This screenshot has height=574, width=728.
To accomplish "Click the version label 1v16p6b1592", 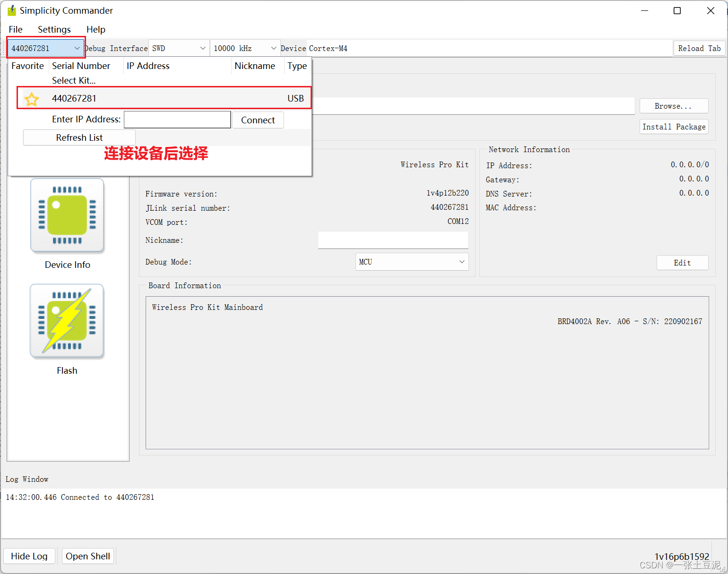I will [682, 557].
